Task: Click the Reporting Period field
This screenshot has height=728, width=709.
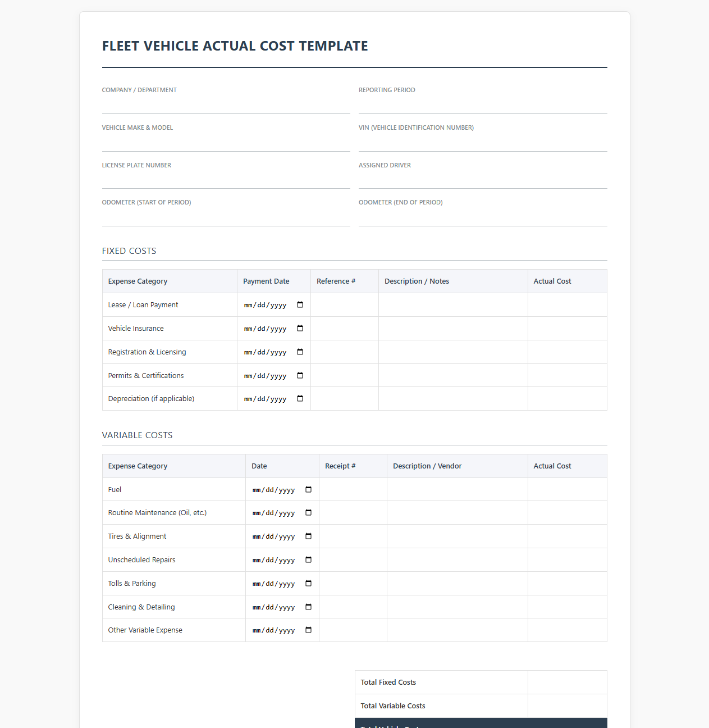Action: click(483, 105)
